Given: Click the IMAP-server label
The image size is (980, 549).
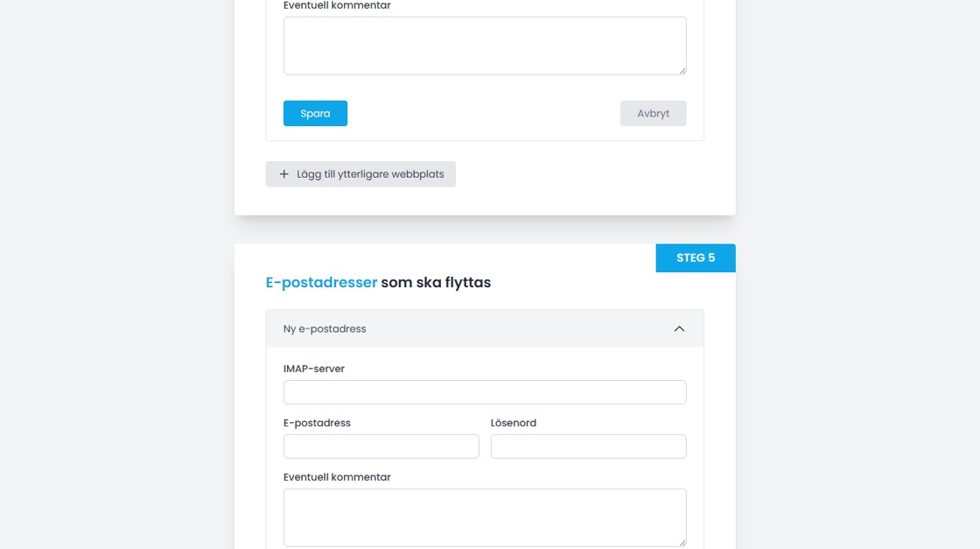Looking at the screenshot, I should coord(314,370).
